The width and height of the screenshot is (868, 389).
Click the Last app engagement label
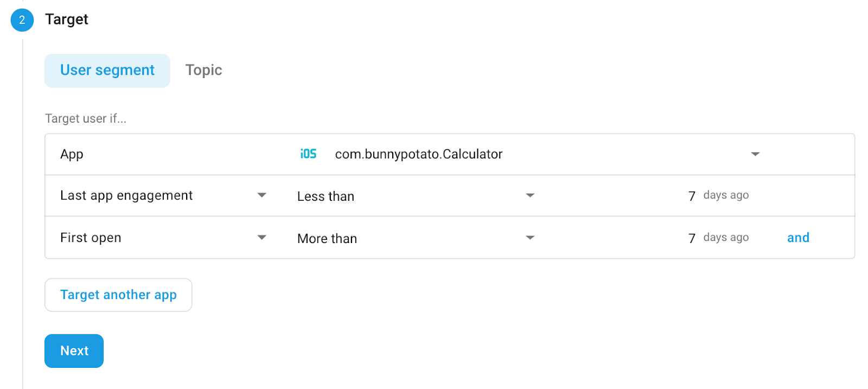(x=126, y=195)
